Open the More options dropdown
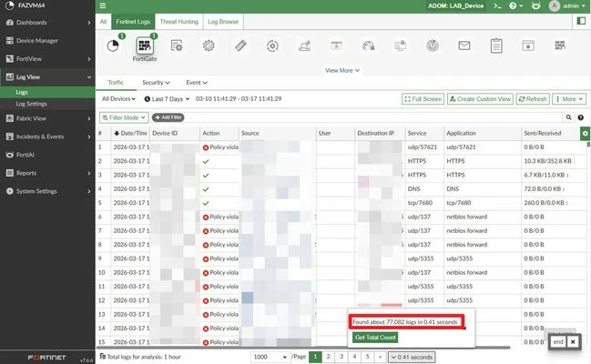This screenshot has height=364, width=591. point(569,99)
